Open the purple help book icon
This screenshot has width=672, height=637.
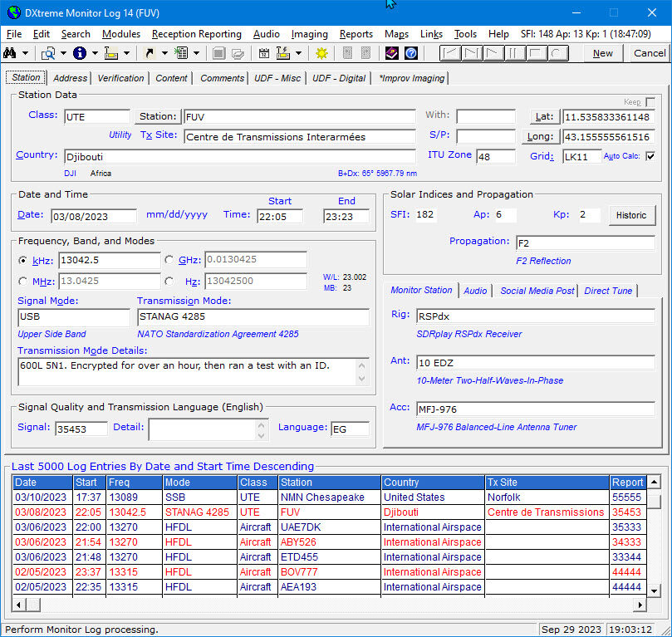392,53
